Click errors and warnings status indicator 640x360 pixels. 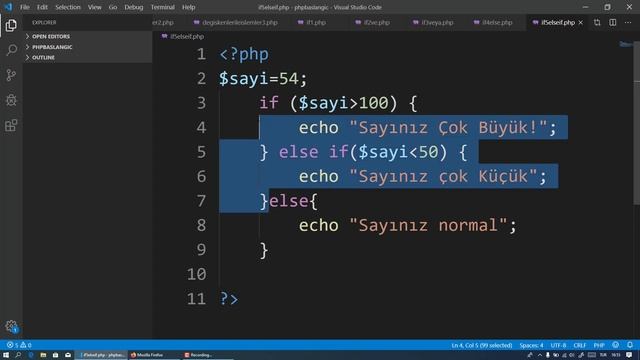click(19, 345)
